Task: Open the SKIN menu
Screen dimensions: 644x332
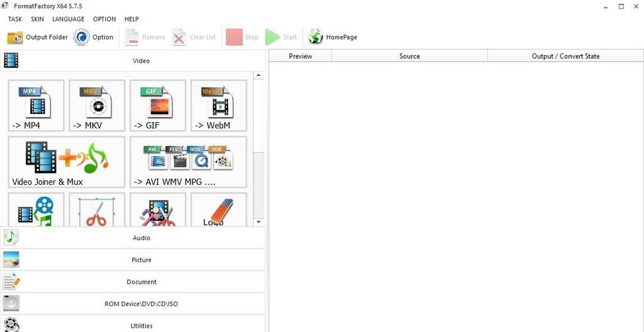Action: click(37, 19)
